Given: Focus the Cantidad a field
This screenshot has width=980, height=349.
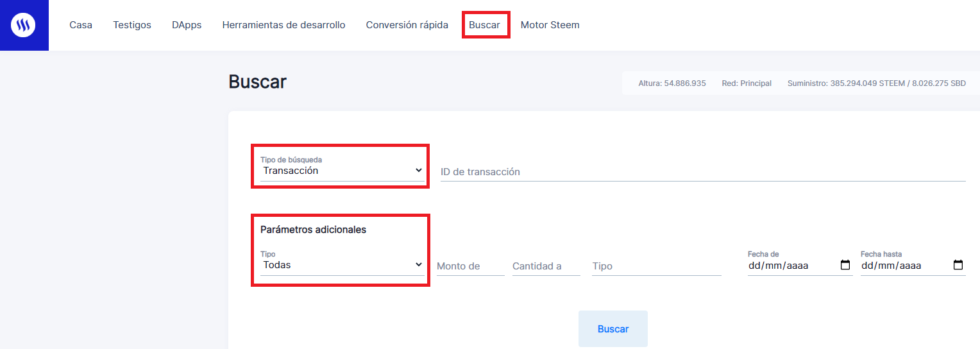Looking at the screenshot, I should click(546, 266).
